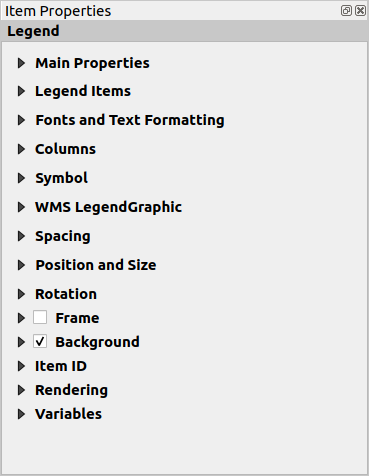Click the Item Properties title bar

pos(170,11)
